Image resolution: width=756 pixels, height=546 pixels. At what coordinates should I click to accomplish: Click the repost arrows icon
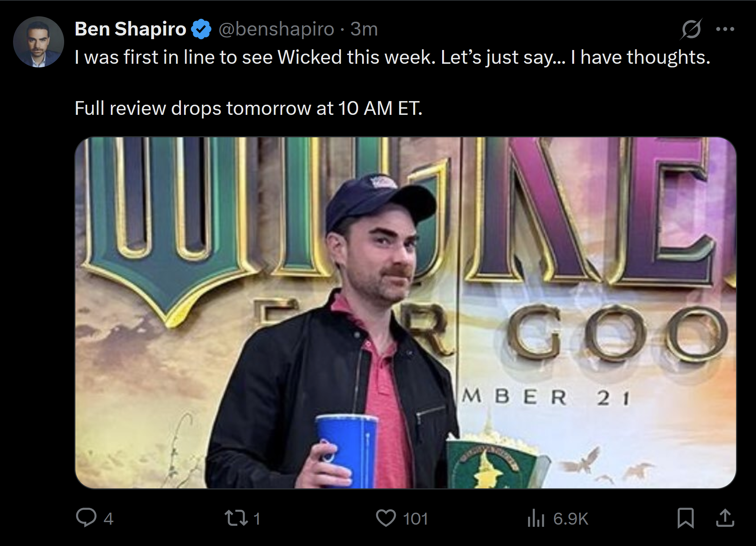[236, 518]
